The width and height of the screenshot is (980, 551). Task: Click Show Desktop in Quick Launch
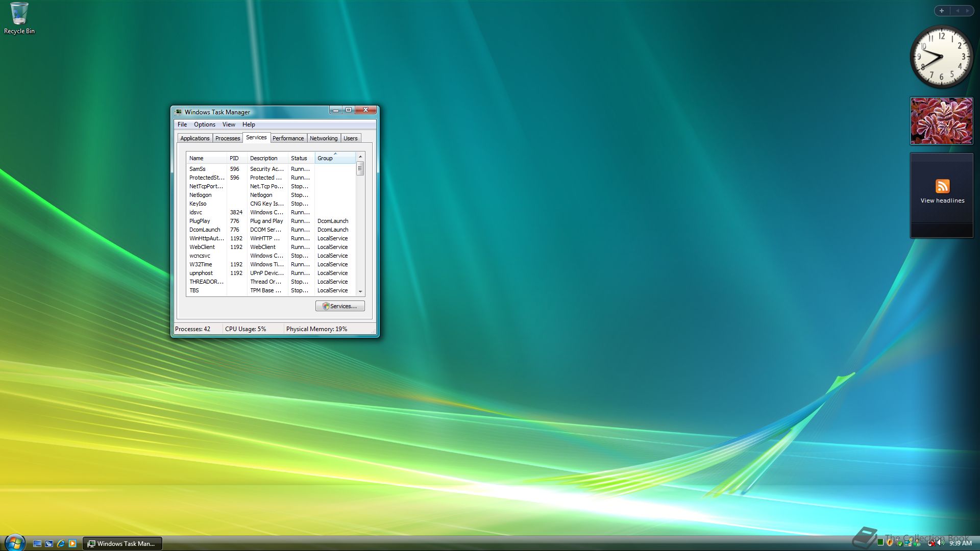coord(37,543)
